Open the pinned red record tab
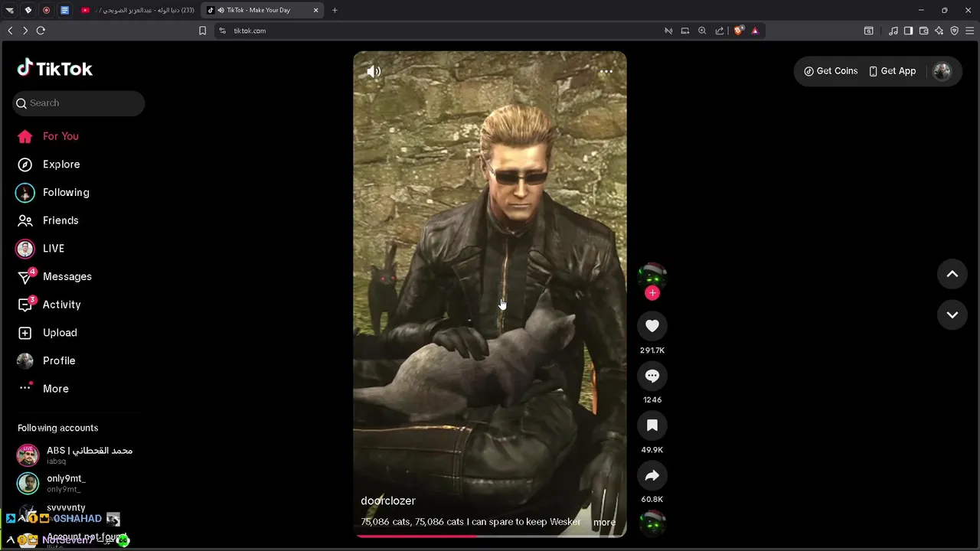This screenshot has height=551, width=980. pyautogui.click(x=46, y=10)
